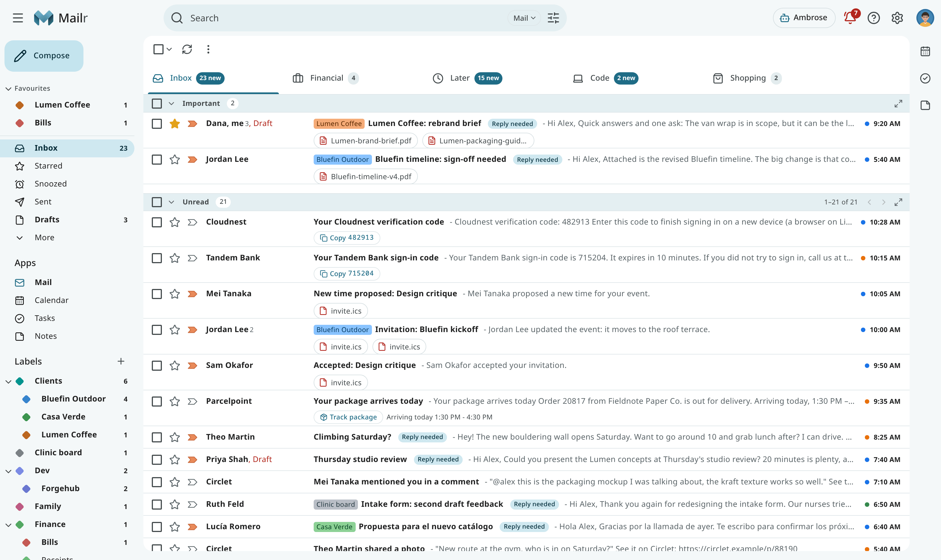941x560 pixels.
Task: Select the Mei Tanaka email checkbox
Action: pos(157,294)
